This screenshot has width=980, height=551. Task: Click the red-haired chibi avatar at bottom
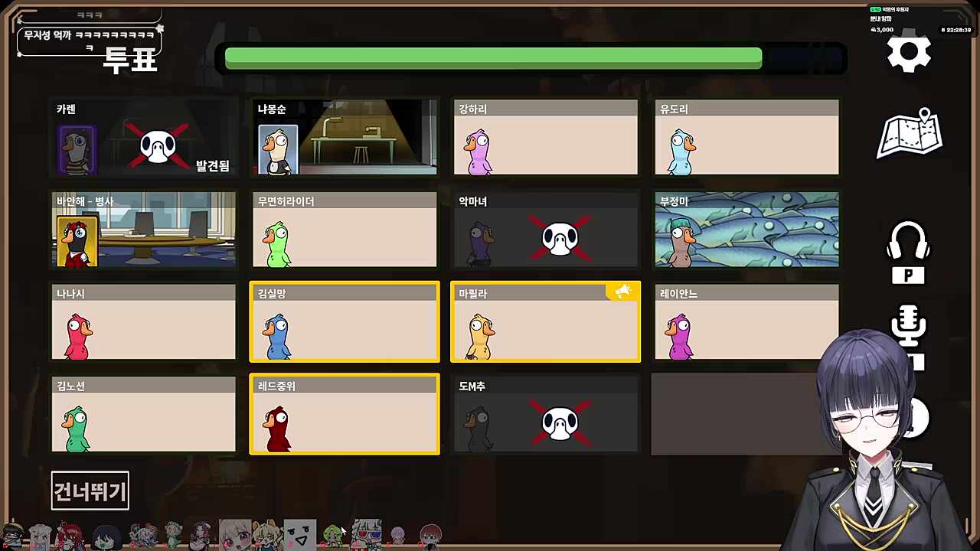pos(68,535)
